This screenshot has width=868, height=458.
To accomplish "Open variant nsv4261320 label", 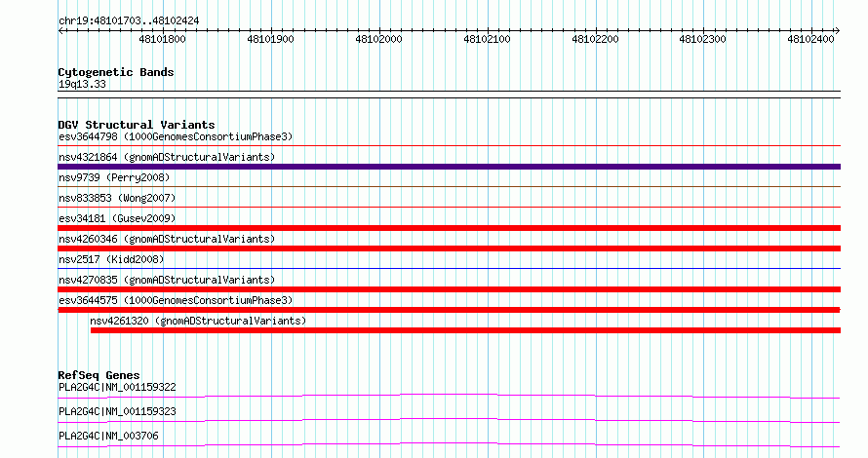I will [x=198, y=321].
